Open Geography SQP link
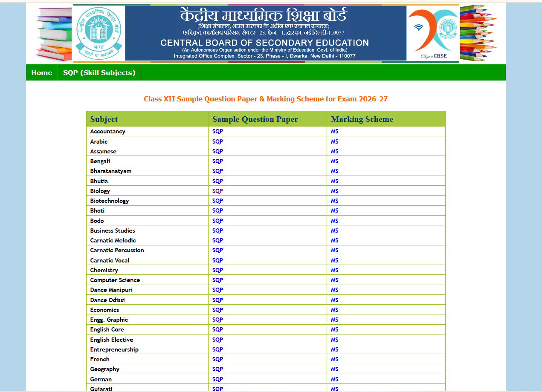The height and width of the screenshot is (392, 542). [218, 369]
